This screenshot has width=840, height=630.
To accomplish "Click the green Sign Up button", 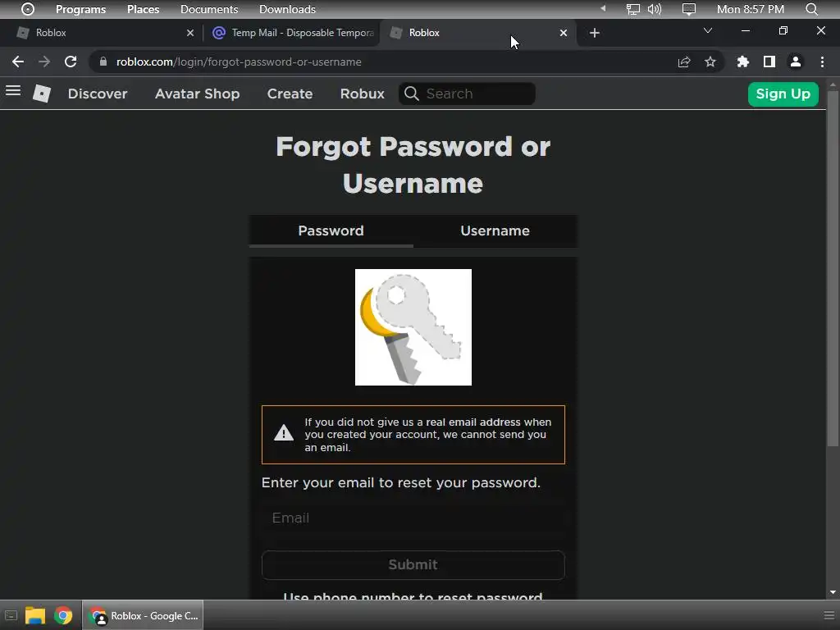I will [x=783, y=94].
